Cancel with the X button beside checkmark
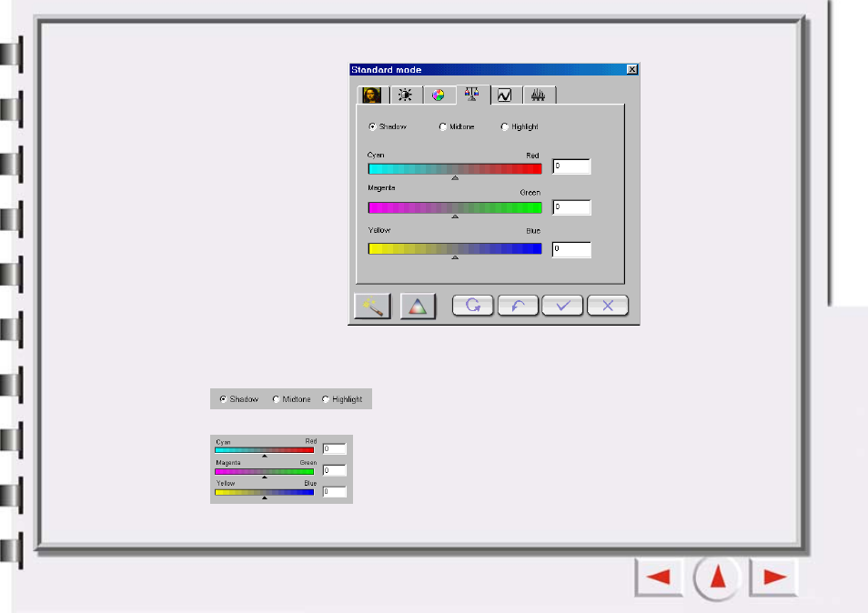Image resolution: width=868 pixels, height=613 pixels. (608, 306)
